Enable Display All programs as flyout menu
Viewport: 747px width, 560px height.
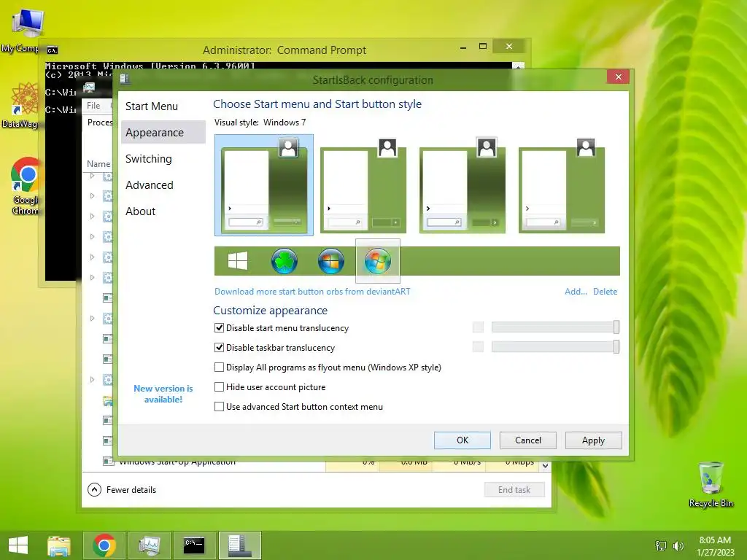click(219, 367)
